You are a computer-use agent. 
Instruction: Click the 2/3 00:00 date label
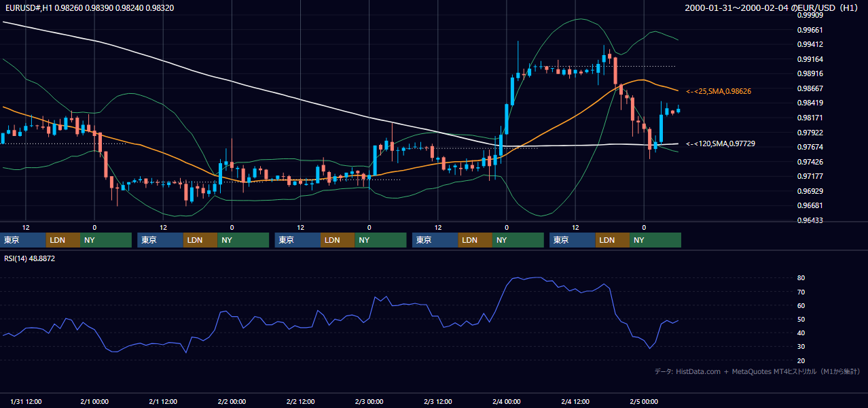click(369, 402)
